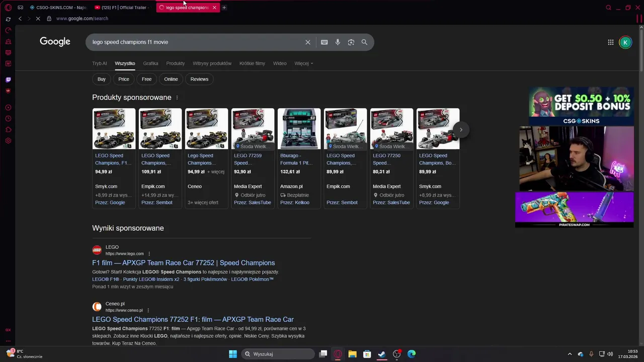Screen dimensions: 644x362
Task: Select the Tryb AI search tab
Action: click(99, 63)
